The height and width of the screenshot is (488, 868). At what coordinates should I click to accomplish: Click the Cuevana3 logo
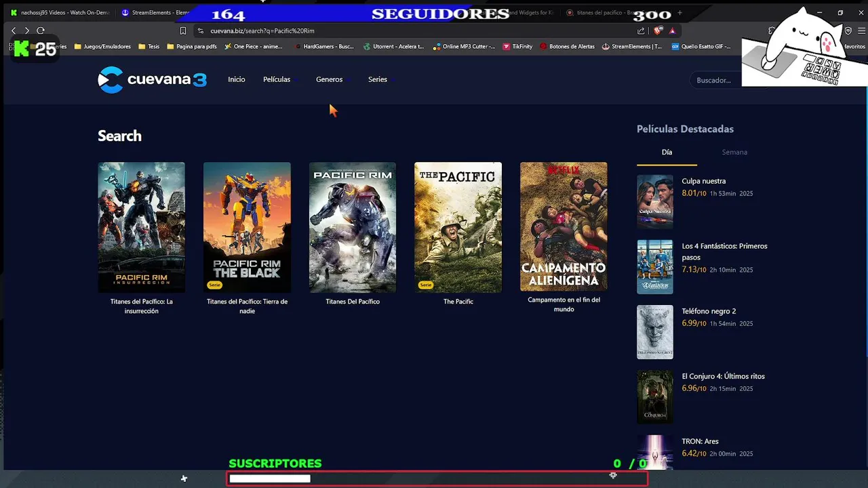point(152,80)
